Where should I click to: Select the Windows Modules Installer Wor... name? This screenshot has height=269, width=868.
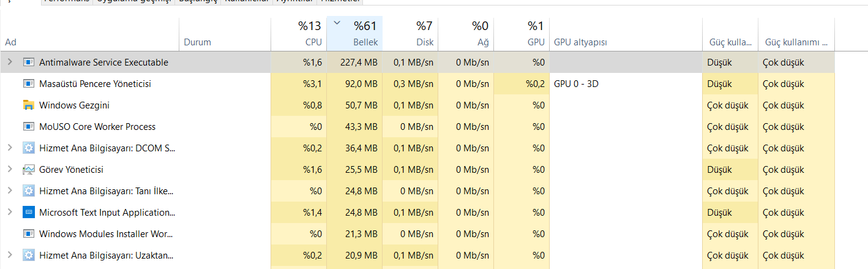coord(107,234)
